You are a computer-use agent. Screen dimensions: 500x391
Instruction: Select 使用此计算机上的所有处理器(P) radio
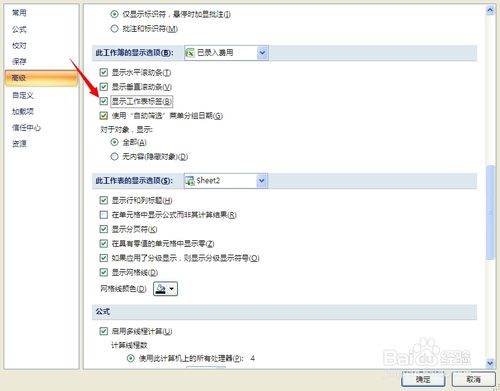(x=131, y=359)
